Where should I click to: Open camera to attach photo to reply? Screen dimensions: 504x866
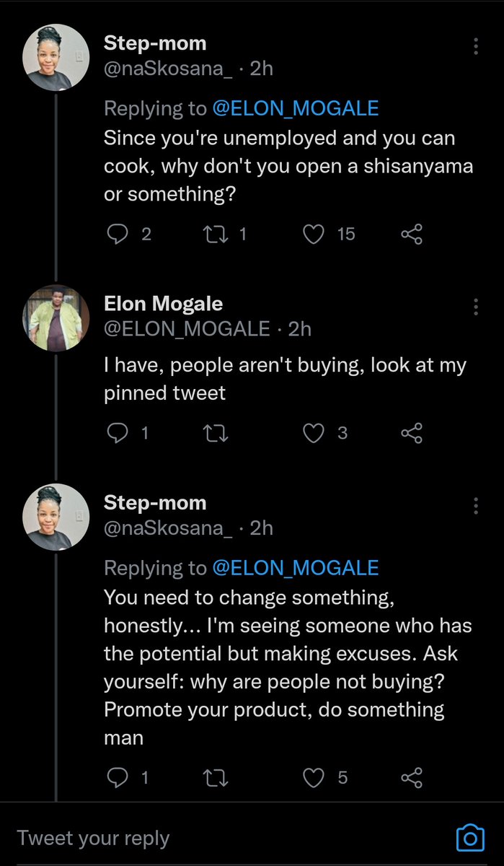pyautogui.click(x=470, y=838)
